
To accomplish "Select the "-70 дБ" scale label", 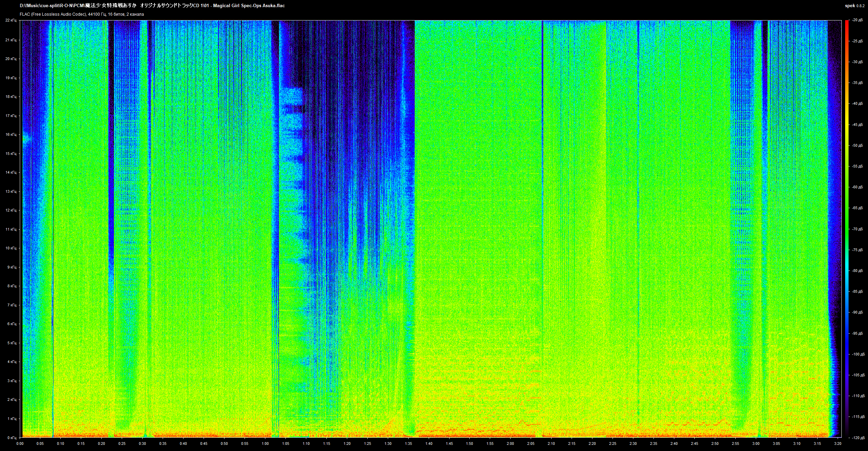I will 857,229.
